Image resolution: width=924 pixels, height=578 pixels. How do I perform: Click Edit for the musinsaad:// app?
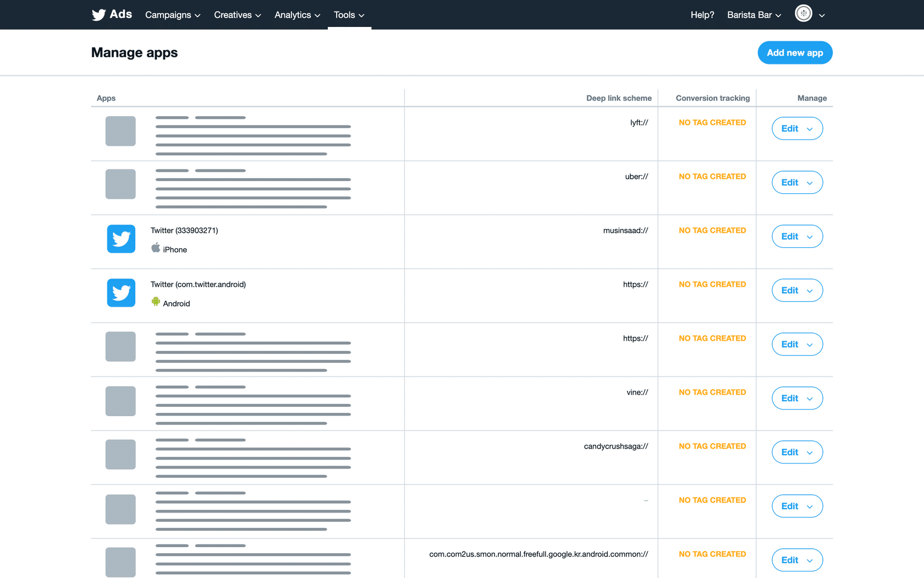click(797, 236)
